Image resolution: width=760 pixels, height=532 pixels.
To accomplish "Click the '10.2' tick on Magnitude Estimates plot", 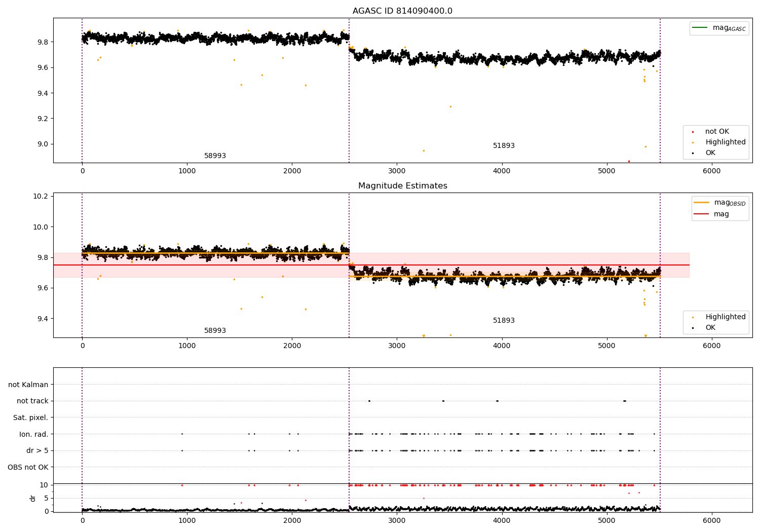I will (x=40, y=197).
